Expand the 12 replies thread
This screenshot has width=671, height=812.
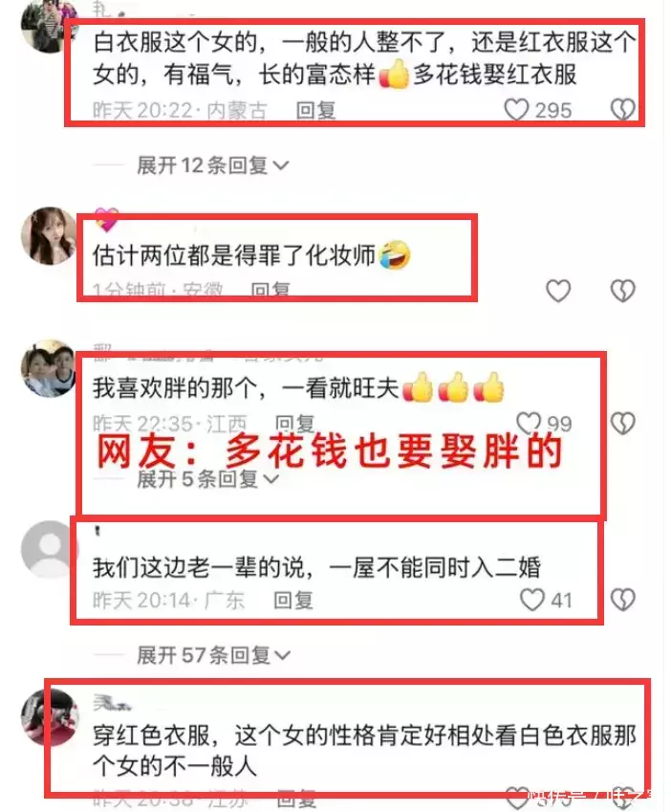(212, 165)
